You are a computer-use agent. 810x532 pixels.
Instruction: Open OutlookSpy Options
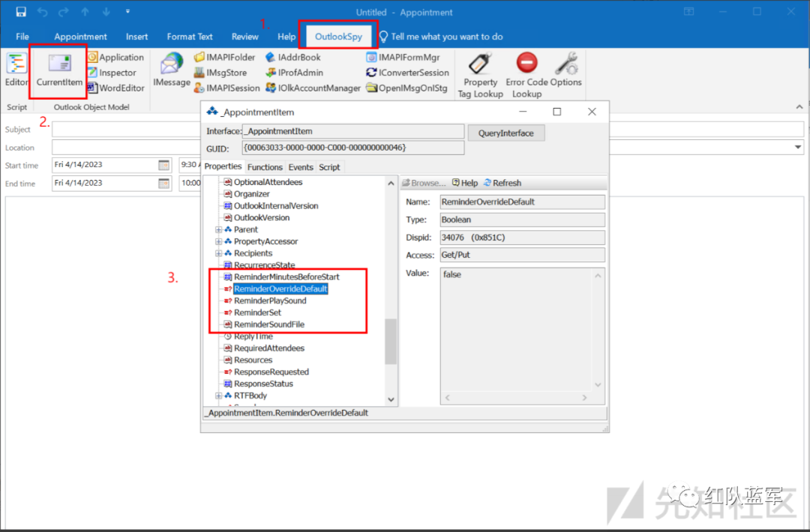point(566,70)
